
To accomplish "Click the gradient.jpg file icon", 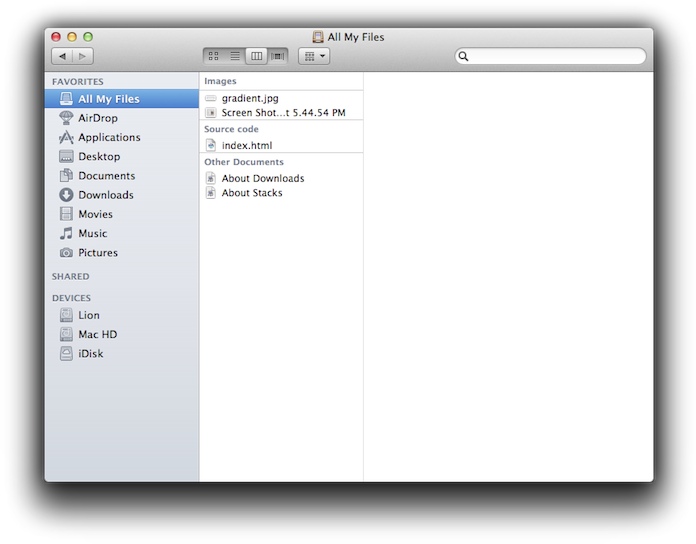I will click(x=211, y=98).
